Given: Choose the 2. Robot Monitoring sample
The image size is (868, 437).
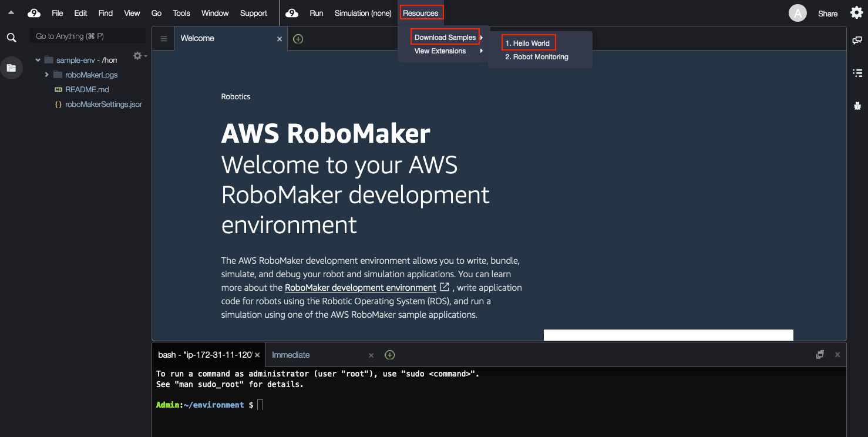Looking at the screenshot, I should click(x=537, y=57).
